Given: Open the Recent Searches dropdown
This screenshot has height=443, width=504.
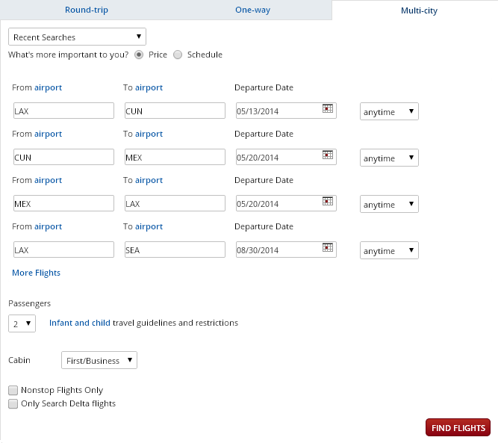Looking at the screenshot, I should tap(77, 37).
